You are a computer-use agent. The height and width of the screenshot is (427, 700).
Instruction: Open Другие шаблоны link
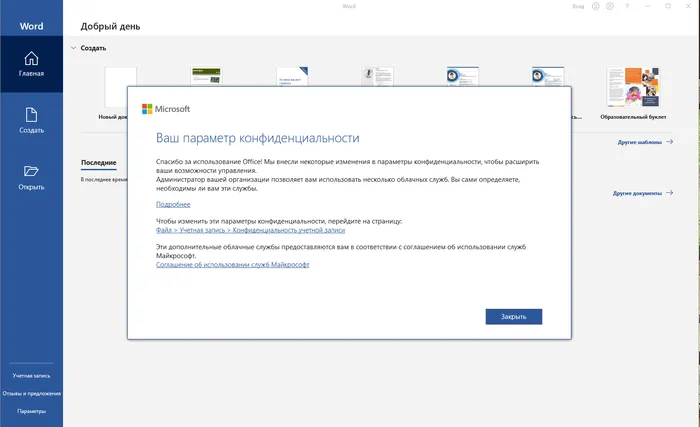coord(645,142)
